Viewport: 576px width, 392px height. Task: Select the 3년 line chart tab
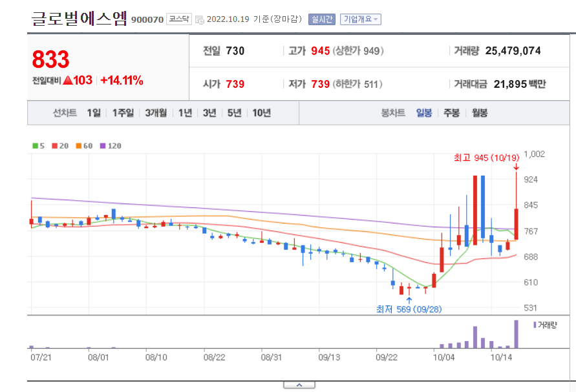209,112
